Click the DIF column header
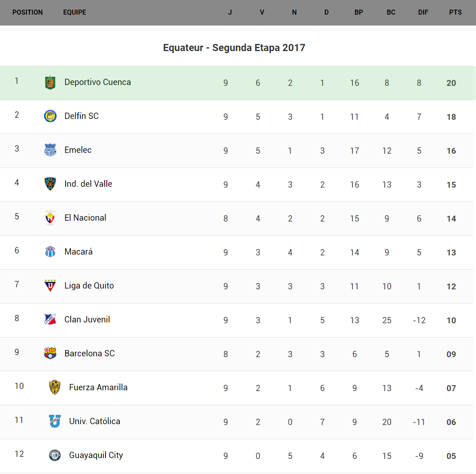 423,13
